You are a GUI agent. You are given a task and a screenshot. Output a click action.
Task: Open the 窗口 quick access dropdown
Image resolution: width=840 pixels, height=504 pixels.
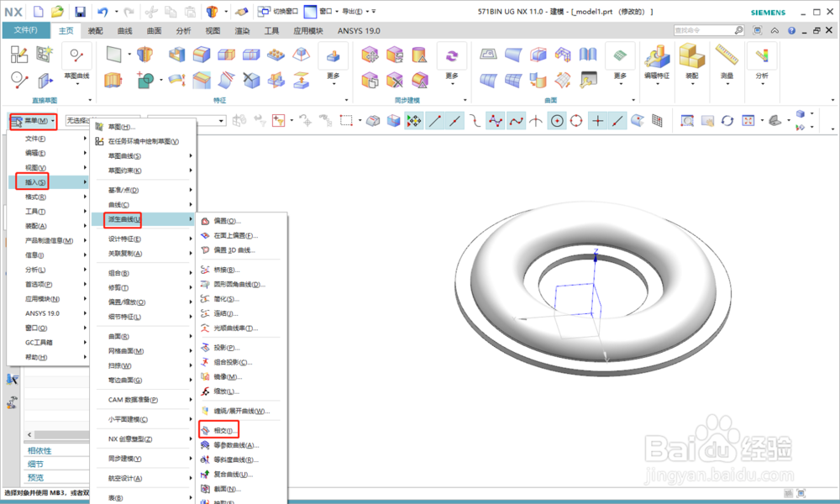point(320,11)
